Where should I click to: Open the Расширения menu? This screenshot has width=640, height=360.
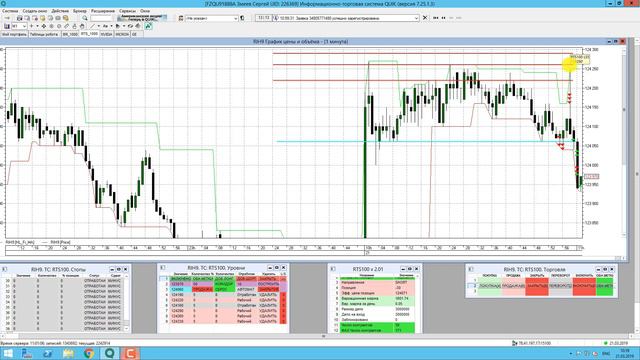tap(103, 11)
